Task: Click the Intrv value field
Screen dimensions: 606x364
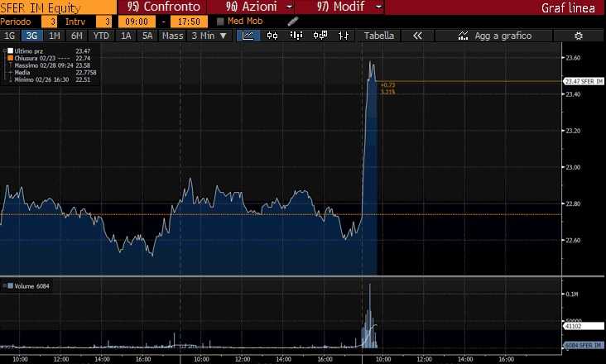Action: pyautogui.click(x=103, y=22)
